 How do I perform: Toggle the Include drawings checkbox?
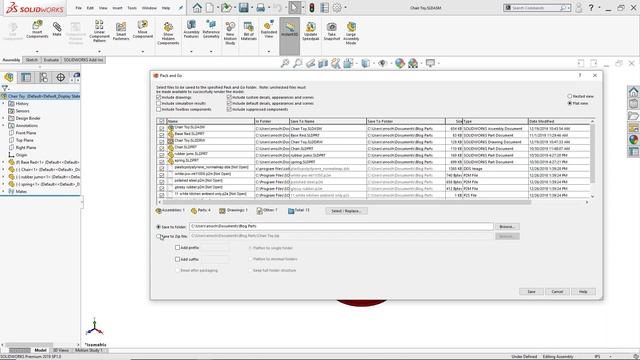158,98
